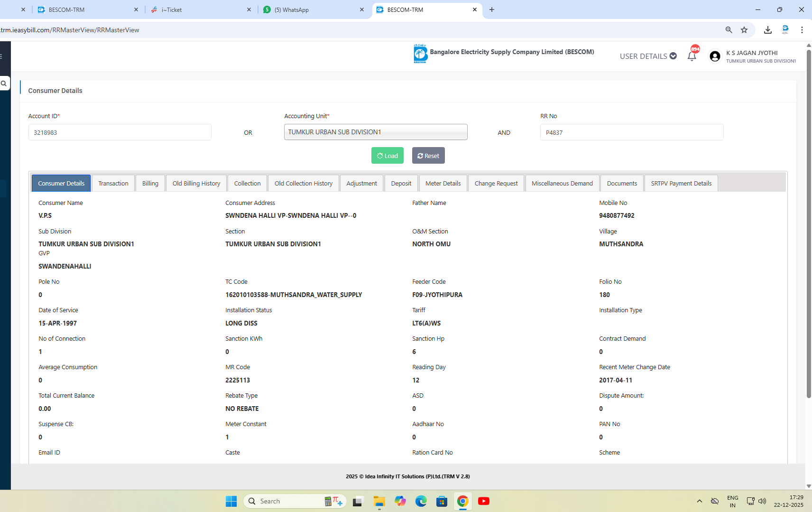Click the green Load button
The height and width of the screenshot is (512, 812).
(x=387, y=156)
